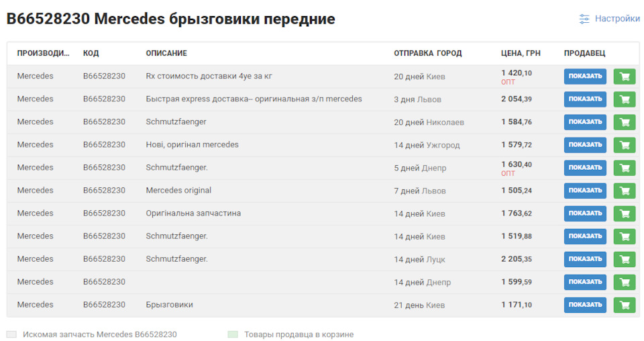Sort by the ГОРОД column header
This screenshot has width=644, height=341.
[449, 53]
